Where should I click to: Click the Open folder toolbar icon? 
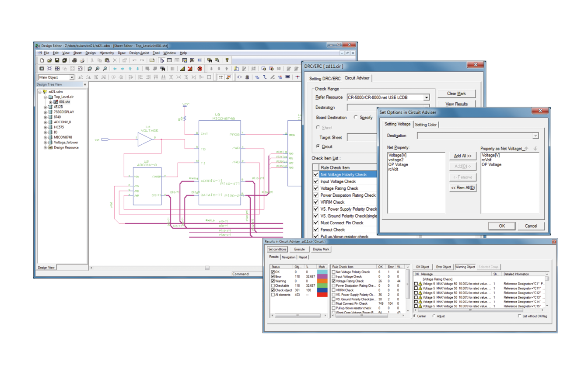tap(49, 60)
